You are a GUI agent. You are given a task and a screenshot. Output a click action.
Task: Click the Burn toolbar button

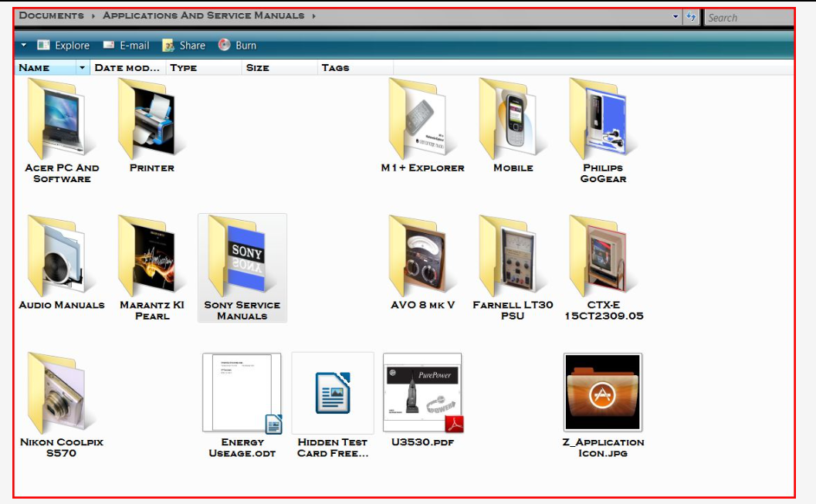pos(237,46)
